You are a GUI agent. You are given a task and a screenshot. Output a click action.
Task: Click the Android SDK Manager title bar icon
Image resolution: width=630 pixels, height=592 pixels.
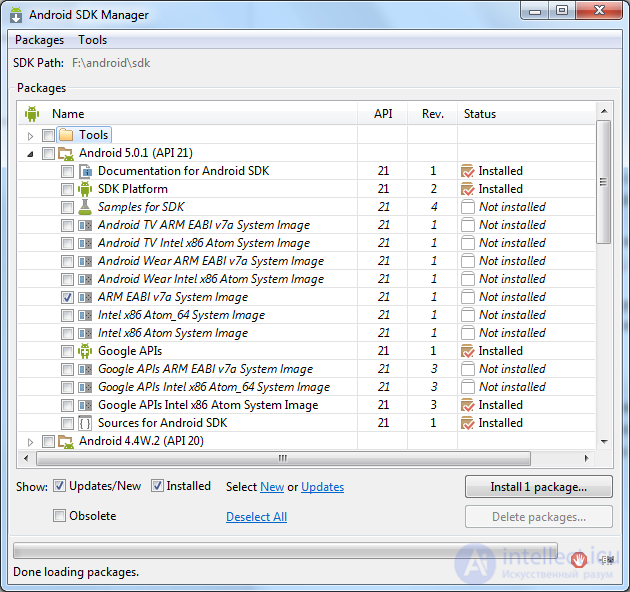coord(16,15)
